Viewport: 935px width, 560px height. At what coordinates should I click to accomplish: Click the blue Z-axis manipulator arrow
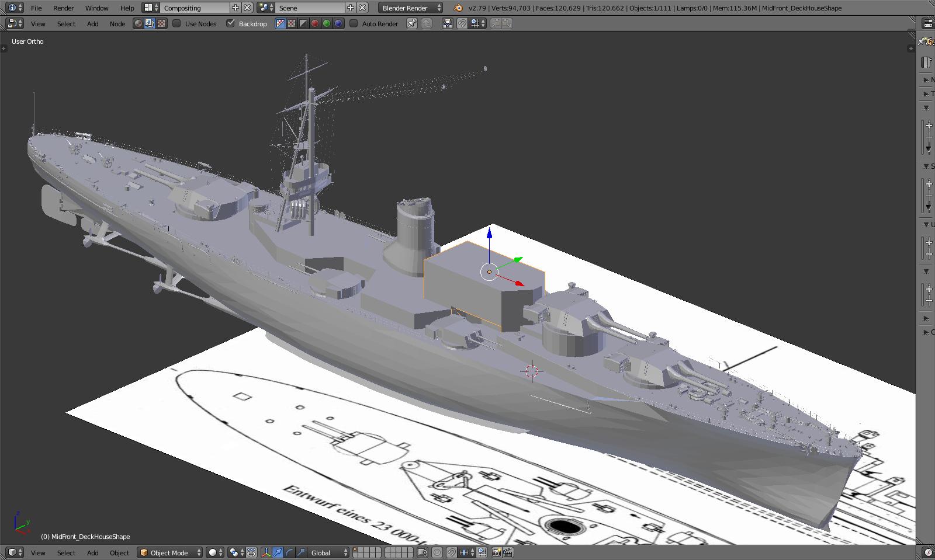point(489,235)
